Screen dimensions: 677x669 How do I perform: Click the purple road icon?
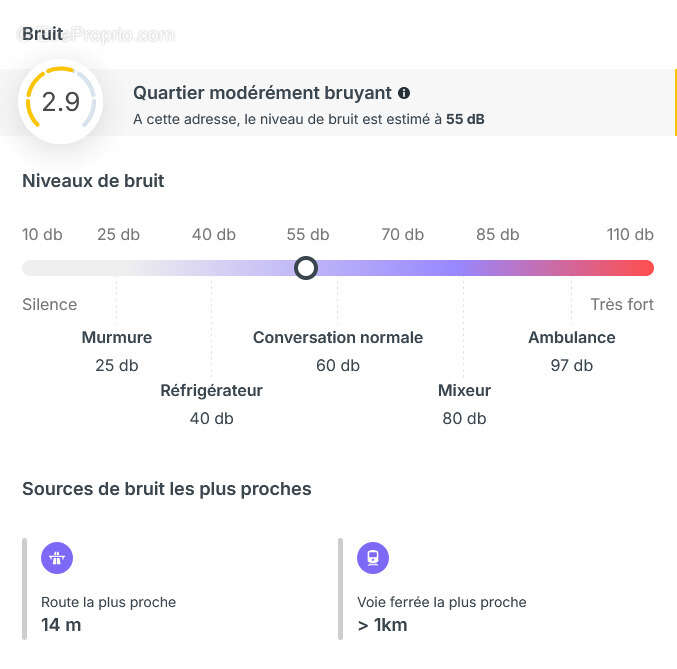57,558
